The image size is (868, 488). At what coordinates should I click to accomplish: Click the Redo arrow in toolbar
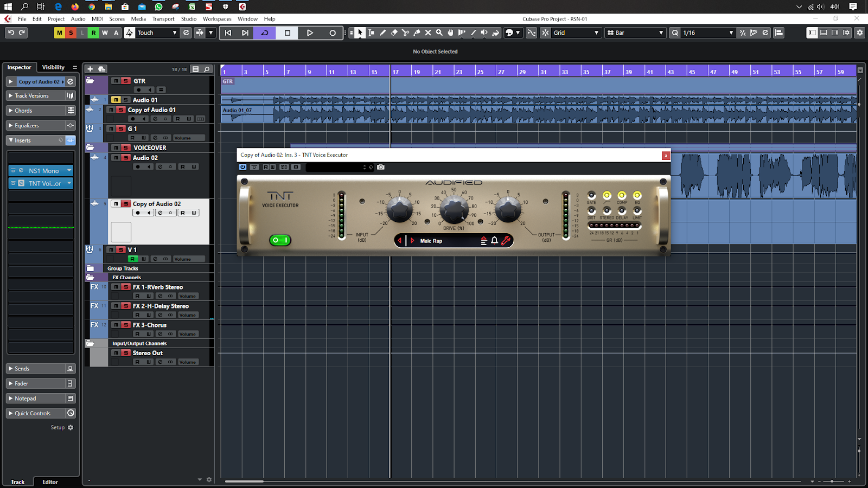[22, 33]
